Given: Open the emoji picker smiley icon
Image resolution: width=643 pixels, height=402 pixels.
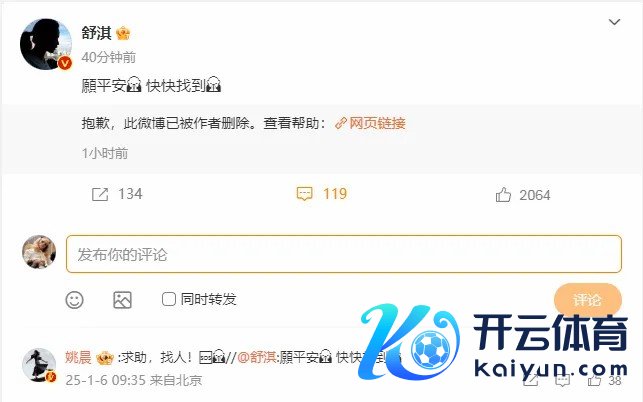Looking at the screenshot, I should (x=74, y=300).
